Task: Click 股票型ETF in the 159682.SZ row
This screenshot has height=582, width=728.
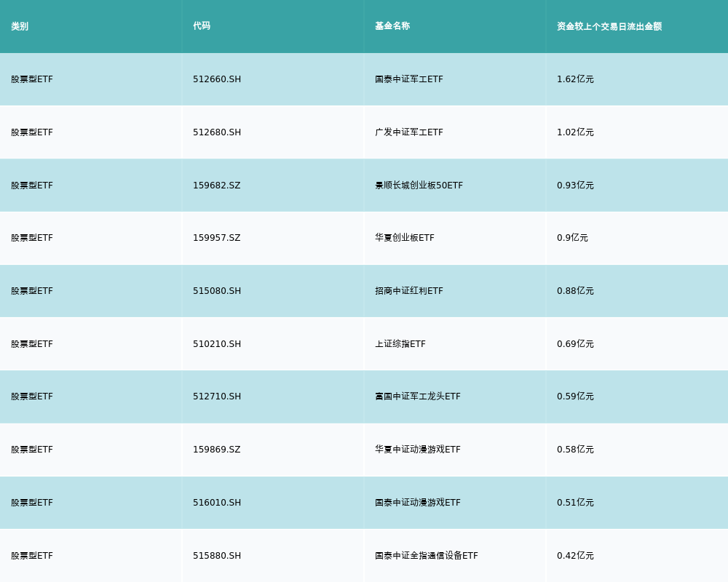Action: pyautogui.click(x=32, y=186)
